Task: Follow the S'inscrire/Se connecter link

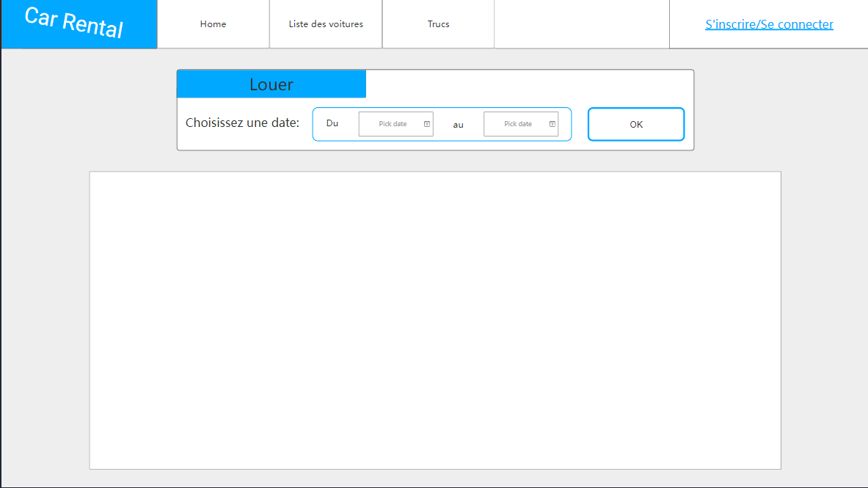Action: click(769, 24)
